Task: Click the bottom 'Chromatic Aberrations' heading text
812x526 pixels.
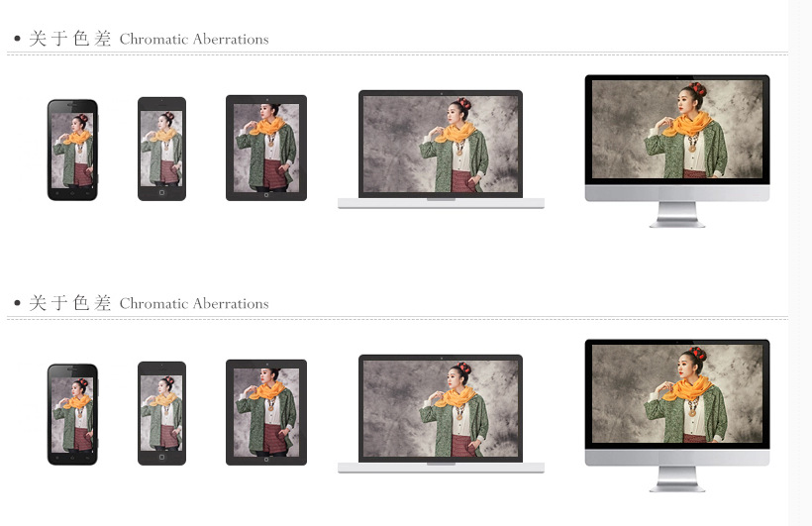Action: coord(194,304)
